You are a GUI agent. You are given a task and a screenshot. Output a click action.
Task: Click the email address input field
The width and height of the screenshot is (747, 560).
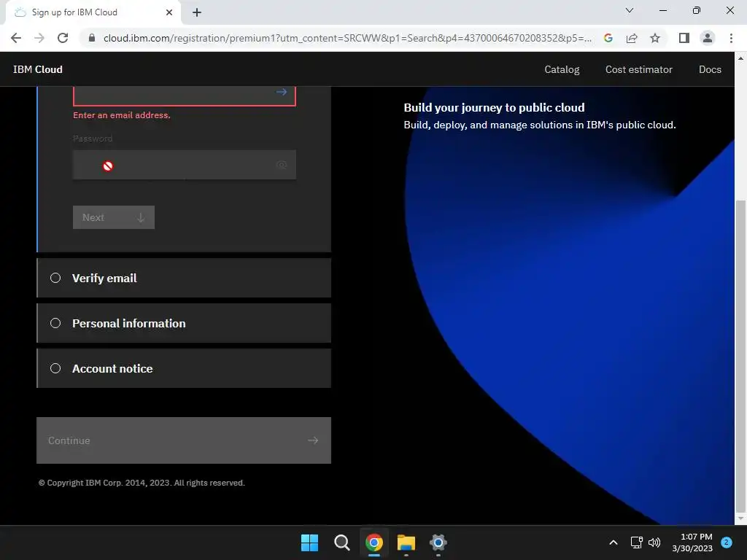tap(185, 96)
